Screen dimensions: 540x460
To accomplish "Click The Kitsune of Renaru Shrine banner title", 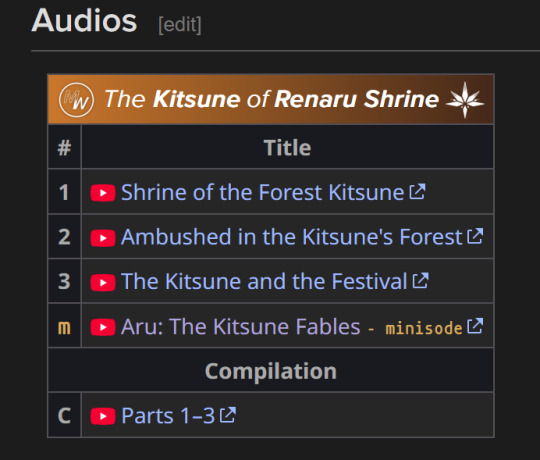I will (x=272, y=99).
